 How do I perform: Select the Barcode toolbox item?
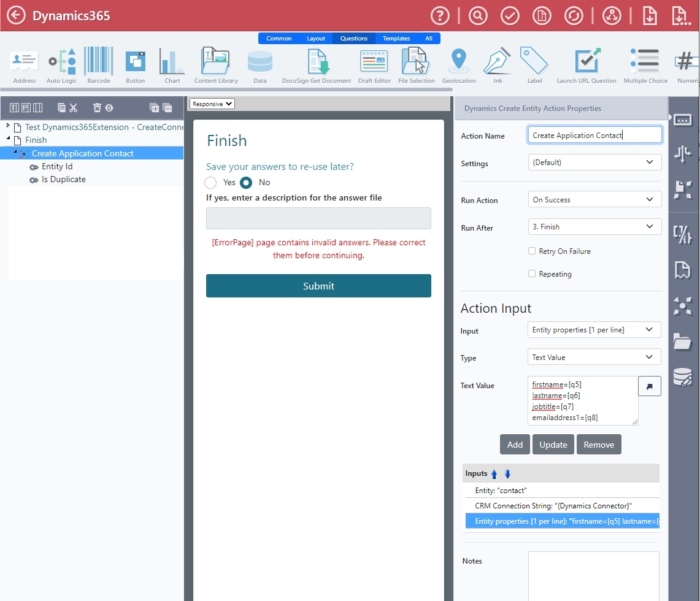click(x=99, y=66)
